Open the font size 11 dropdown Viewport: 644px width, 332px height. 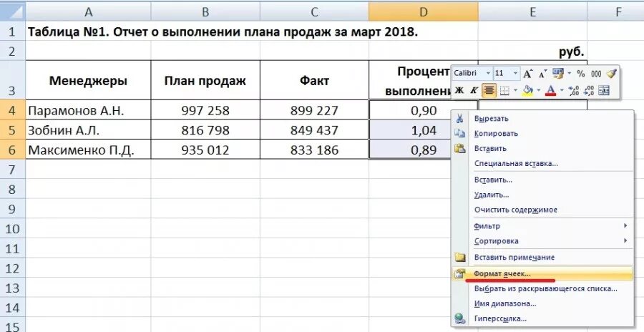(516, 74)
